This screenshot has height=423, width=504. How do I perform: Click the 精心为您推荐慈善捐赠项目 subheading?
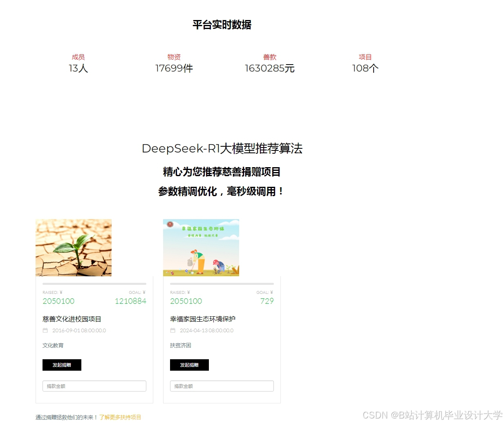(222, 172)
